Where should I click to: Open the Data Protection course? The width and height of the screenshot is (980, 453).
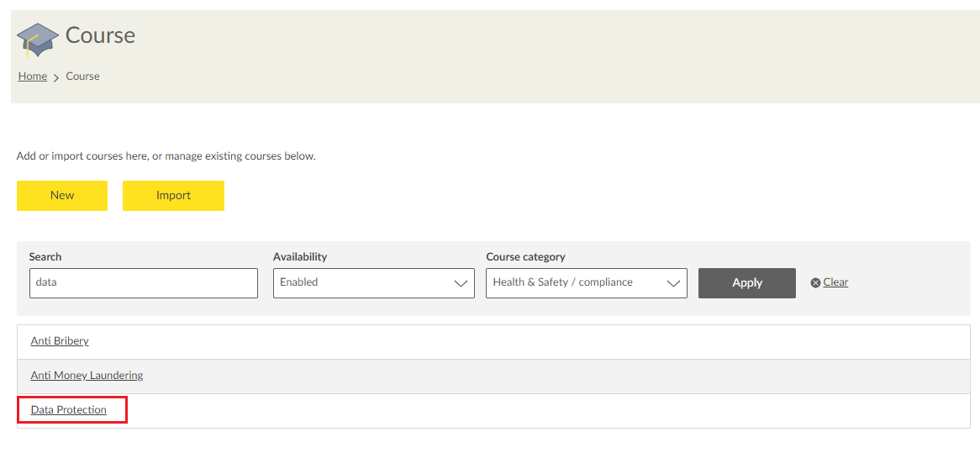(x=69, y=410)
